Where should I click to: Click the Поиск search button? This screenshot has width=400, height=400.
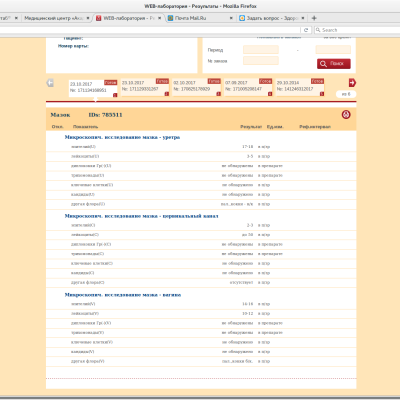(x=334, y=64)
